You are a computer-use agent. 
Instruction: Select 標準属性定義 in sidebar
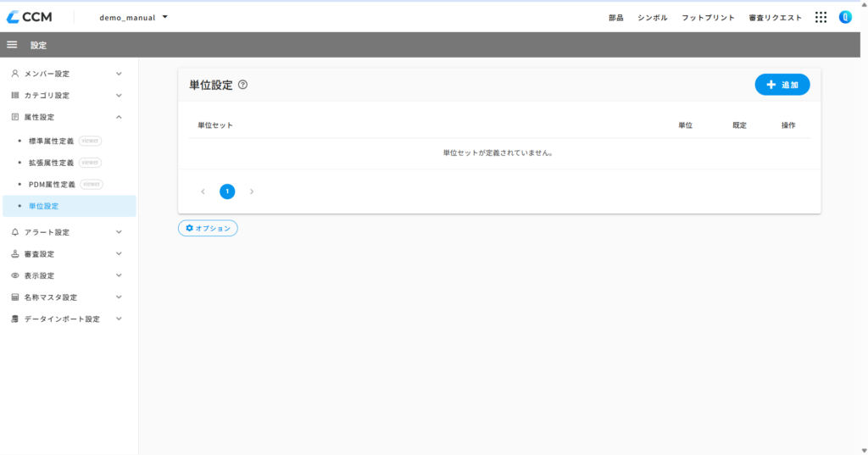click(51, 141)
